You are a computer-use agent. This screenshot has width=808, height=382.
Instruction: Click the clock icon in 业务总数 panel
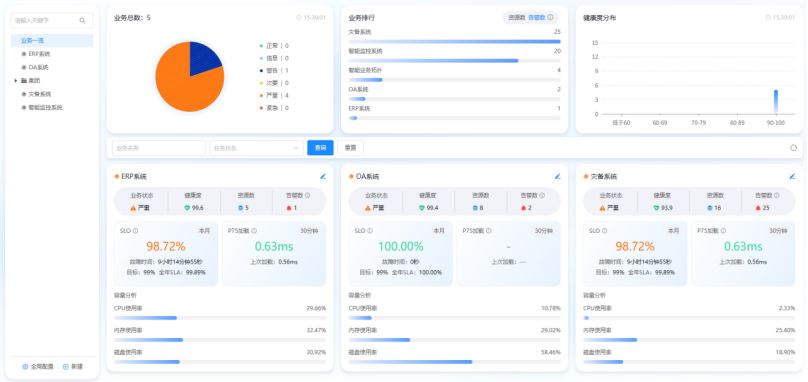coord(299,18)
